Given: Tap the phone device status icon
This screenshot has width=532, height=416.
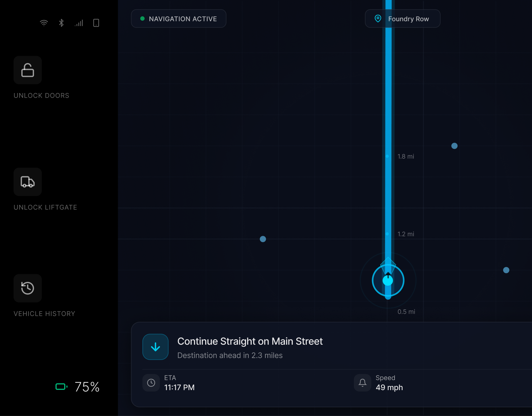Looking at the screenshot, I should tap(96, 23).
